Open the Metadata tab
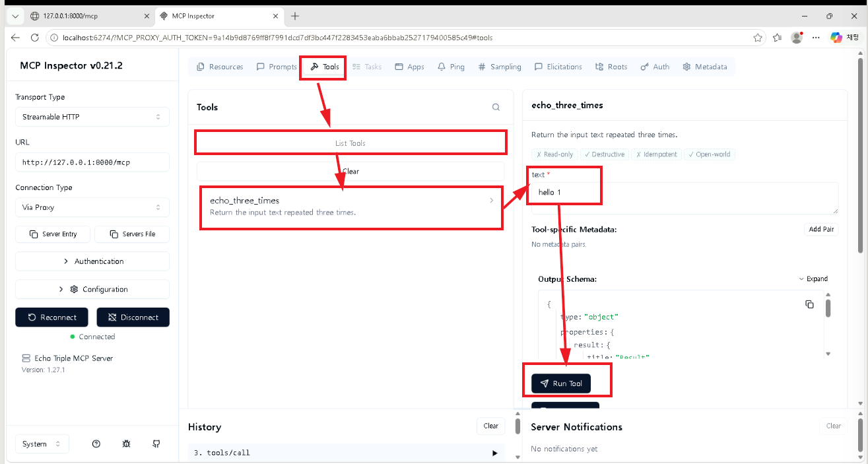Image resolution: width=868 pixels, height=464 pixels. (705, 67)
